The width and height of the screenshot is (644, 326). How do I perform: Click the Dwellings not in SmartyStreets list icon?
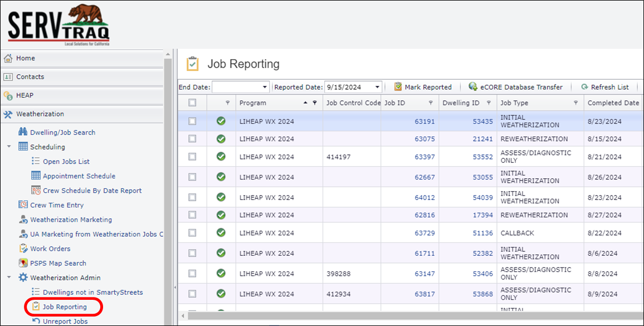point(36,292)
